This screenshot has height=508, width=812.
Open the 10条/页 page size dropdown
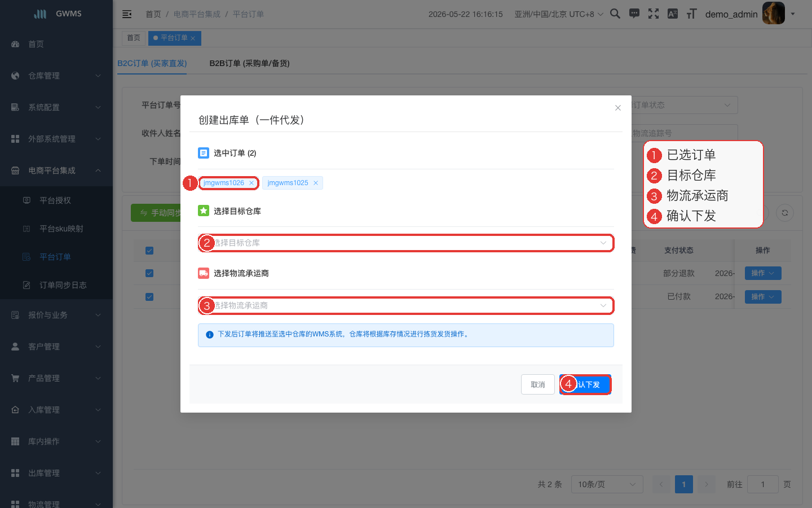(607, 484)
